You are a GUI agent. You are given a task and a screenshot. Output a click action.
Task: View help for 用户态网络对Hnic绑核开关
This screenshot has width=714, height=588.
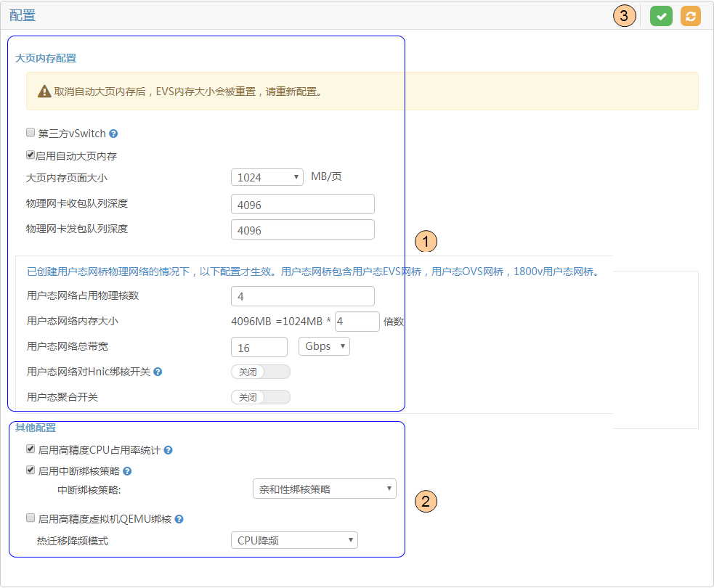[158, 372]
